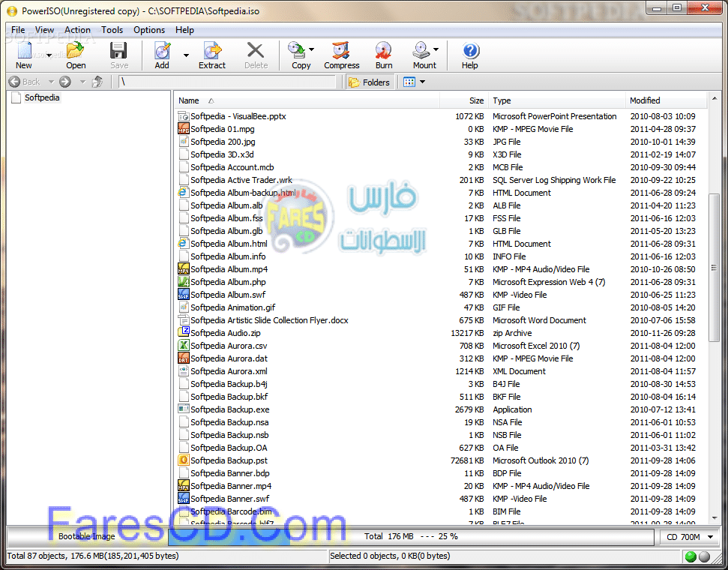Toggle the Folders pane button

[x=370, y=82]
